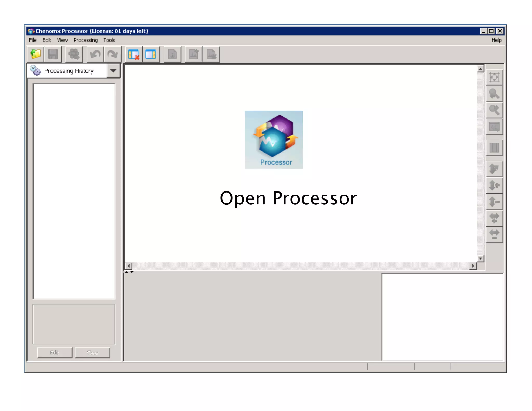Open the View menu

pyautogui.click(x=62, y=40)
